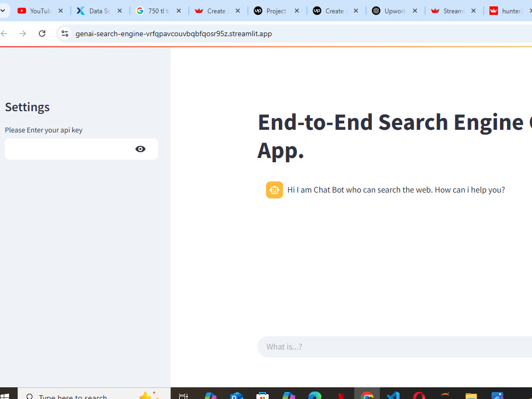Open Netflix from the taskbar
532x399 pixels.
(341, 396)
